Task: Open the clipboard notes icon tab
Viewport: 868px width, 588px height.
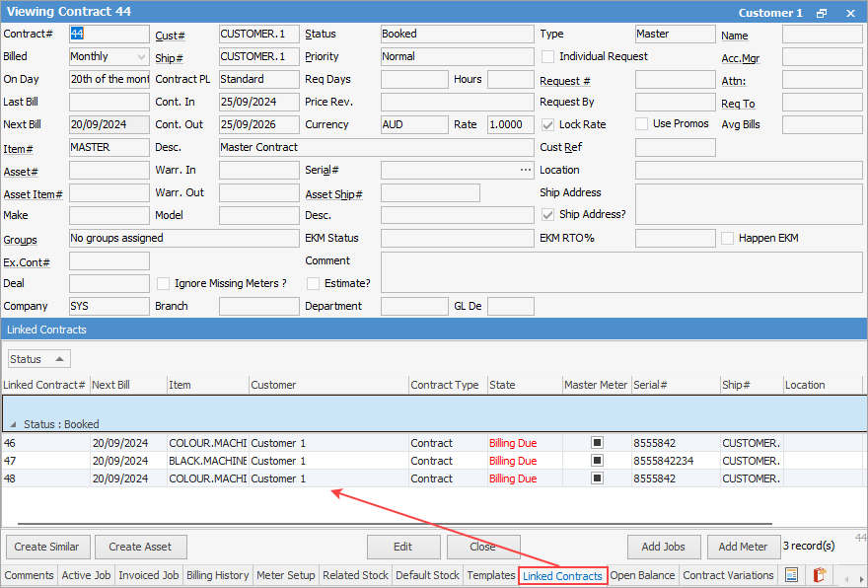Action: click(819, 575)
